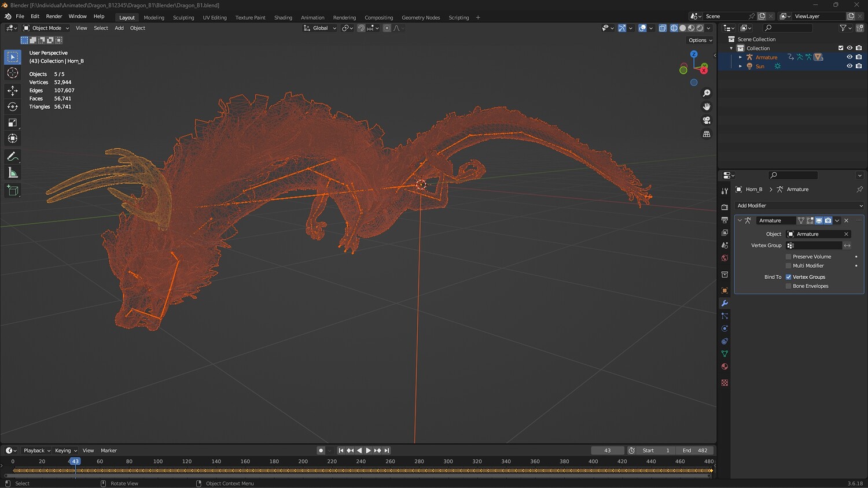
Task: Open the Add Modifier dropdown
Action: click(799, 206)
